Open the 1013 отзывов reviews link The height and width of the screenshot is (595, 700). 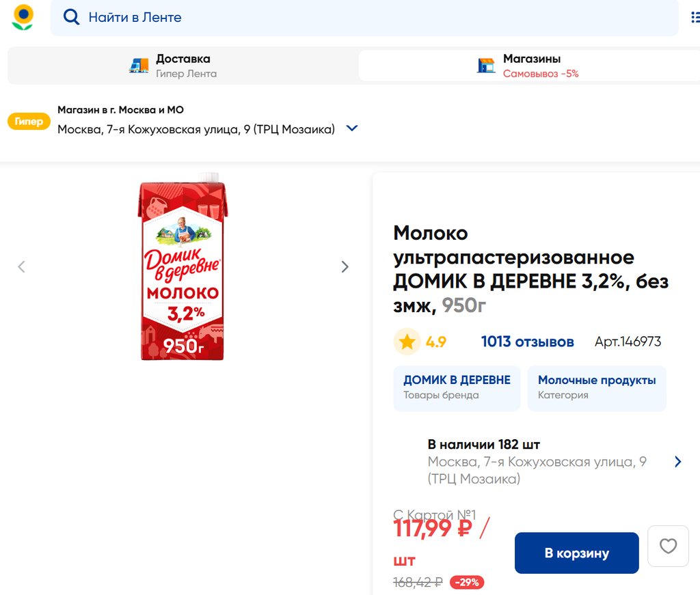(x=527, y=342)
